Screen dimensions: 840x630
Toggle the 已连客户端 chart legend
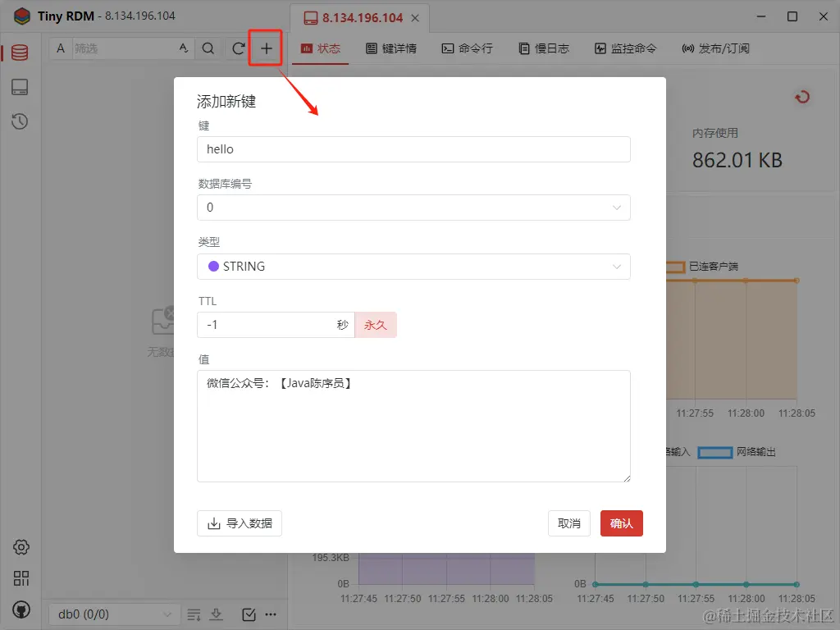(x=703, y=267)
